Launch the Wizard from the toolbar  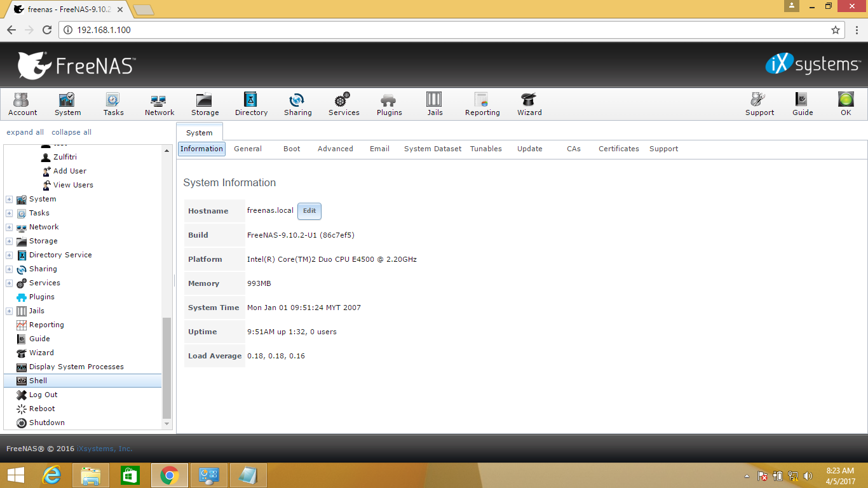pos(529,104)
